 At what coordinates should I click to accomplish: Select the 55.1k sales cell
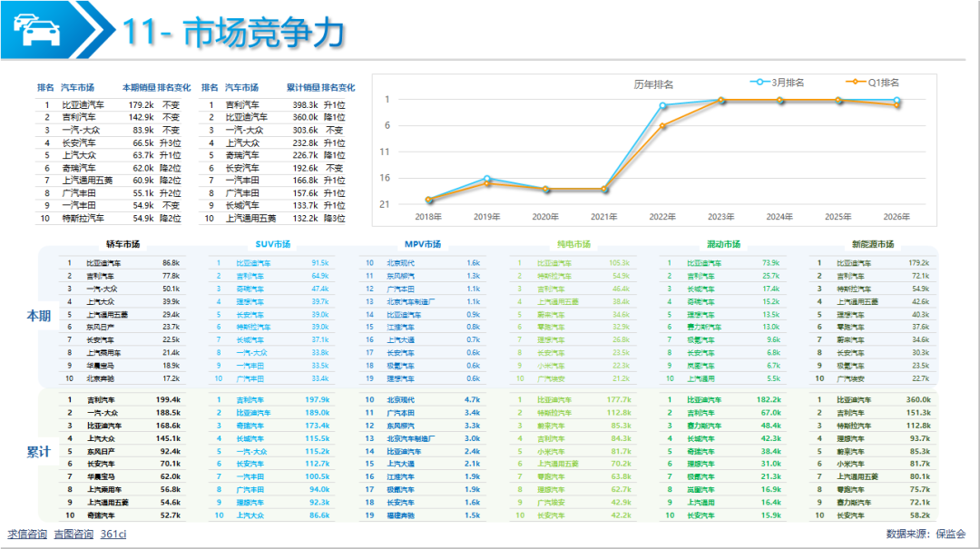pos(143,193)
